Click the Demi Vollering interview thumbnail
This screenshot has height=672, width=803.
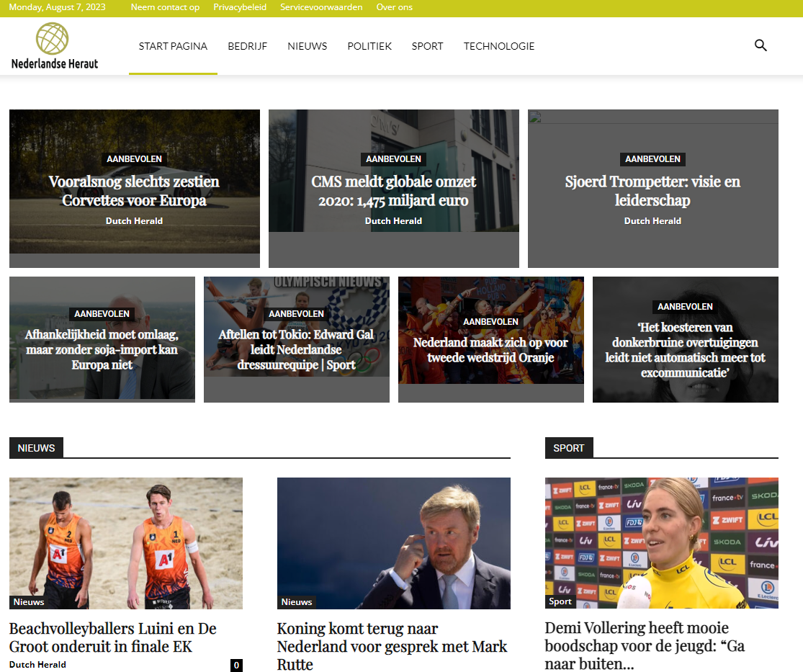(661, 542)
